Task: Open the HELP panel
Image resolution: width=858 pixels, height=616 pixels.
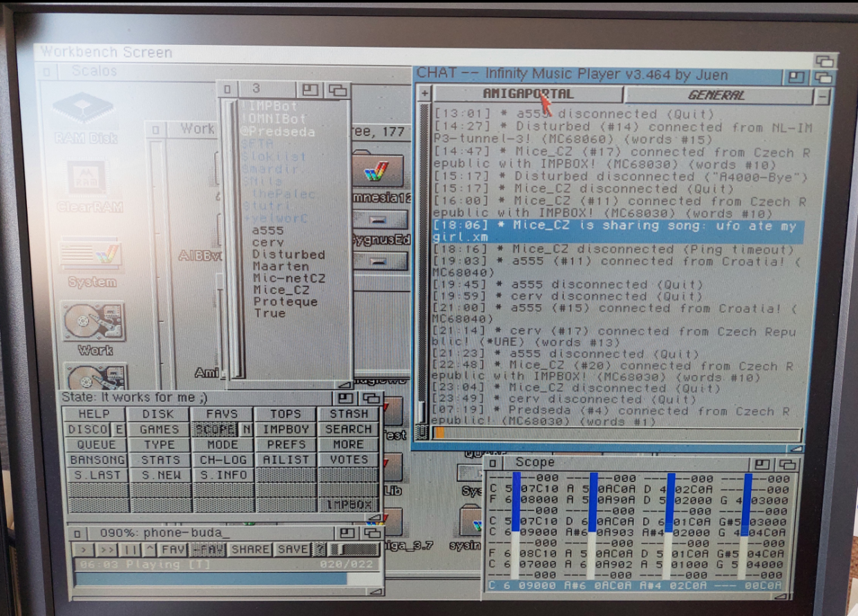Action: 94,414
